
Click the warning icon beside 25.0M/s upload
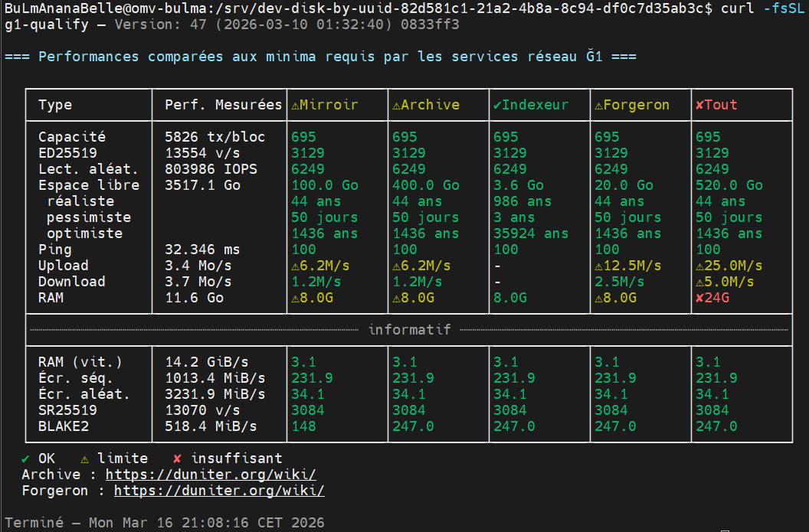(x=699, y=266)
